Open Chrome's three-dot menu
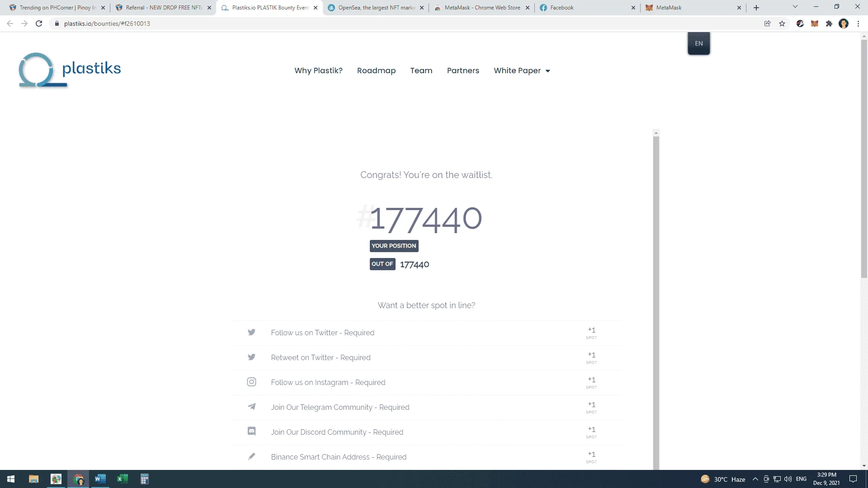The image size is (868, 488). (858, 23)
